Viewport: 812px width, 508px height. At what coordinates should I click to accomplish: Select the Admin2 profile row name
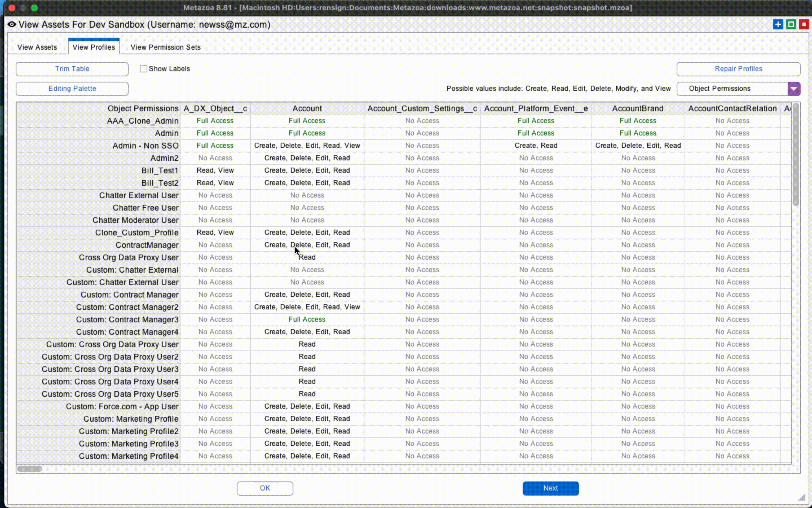click(164, 158)
